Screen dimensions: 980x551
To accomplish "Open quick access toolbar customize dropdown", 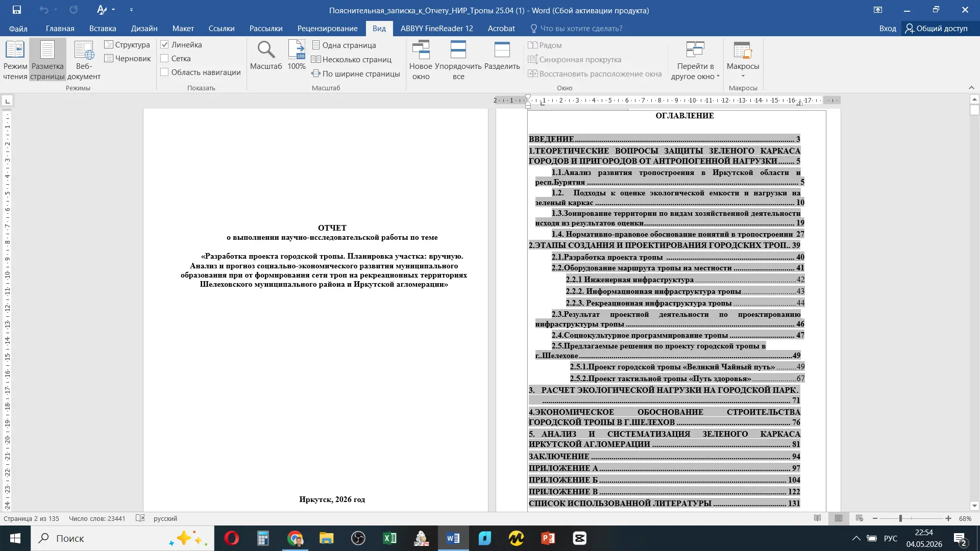I will click(131, 10).
